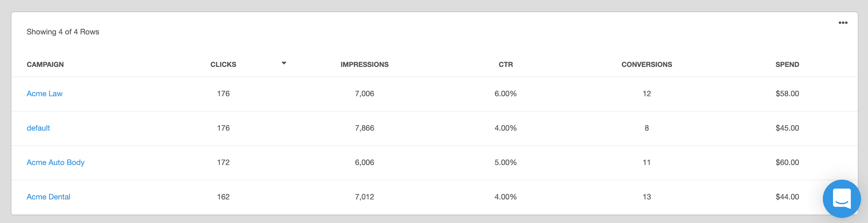
Task: Click the Showing 4 of 4 Rows label
Action: [63, 31]
